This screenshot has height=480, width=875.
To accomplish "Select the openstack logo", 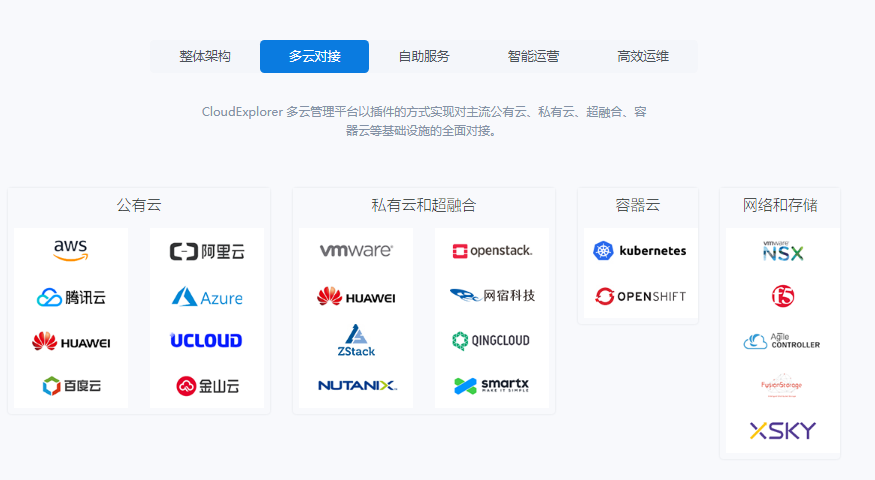I will (492, 251).
